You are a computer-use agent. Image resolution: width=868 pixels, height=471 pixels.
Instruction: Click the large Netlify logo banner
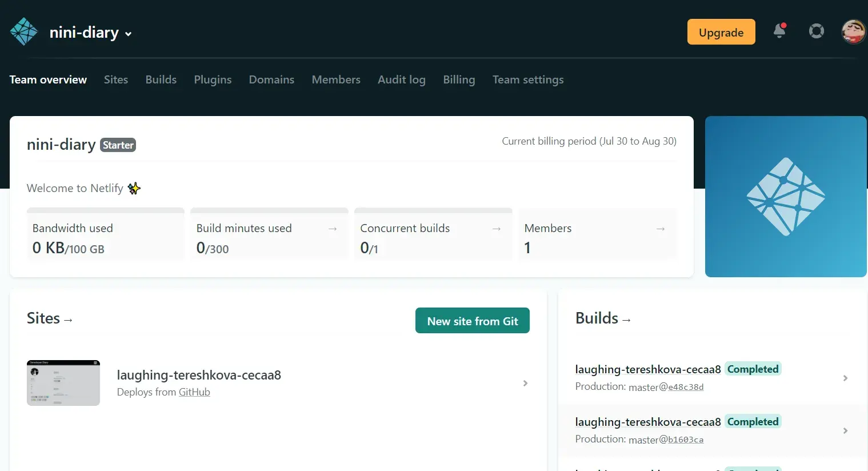pyautogui.click(x=786, y=197)
